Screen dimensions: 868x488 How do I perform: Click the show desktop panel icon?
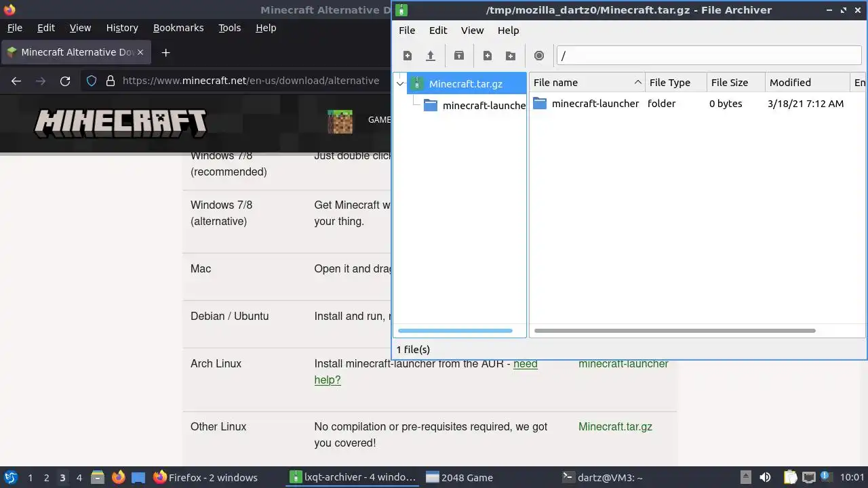[x=138, y=477]
